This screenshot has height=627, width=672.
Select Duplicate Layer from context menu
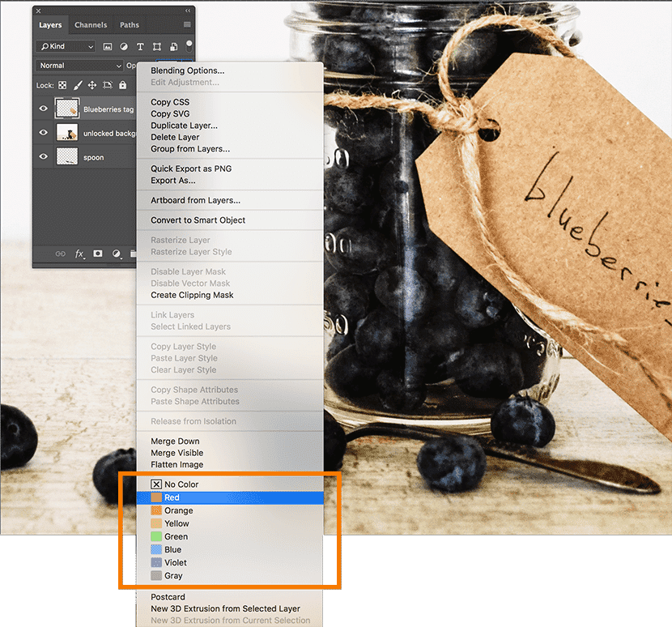point(184,126)
